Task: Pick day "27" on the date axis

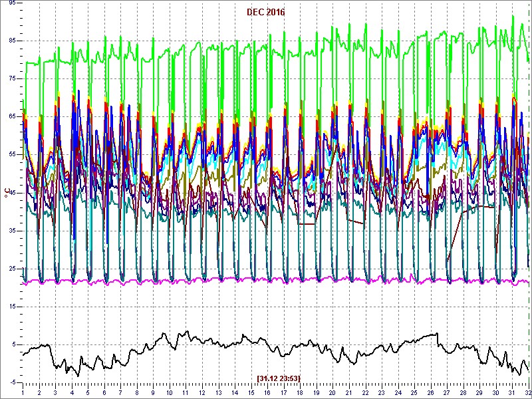Action: click(446, 392)
